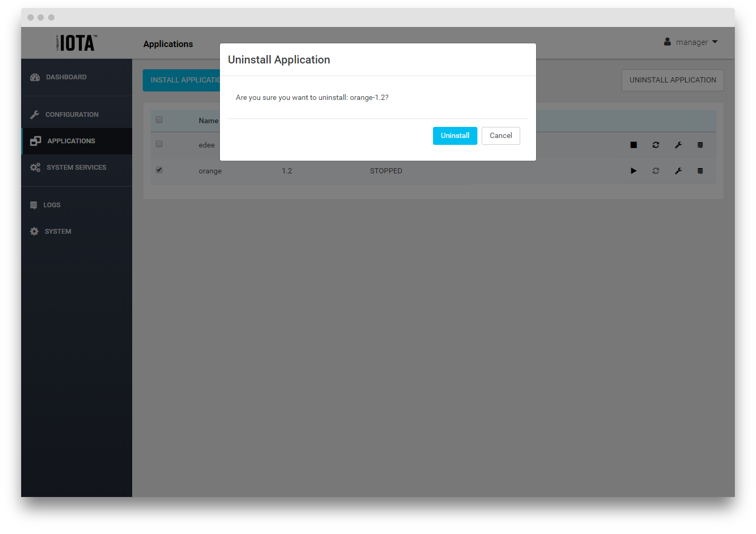
Task: Start orange app with play icon
Action: tap(633, 171)
